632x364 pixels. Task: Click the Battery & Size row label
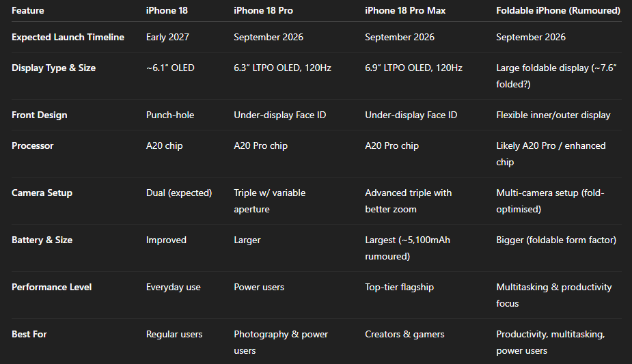42,240
